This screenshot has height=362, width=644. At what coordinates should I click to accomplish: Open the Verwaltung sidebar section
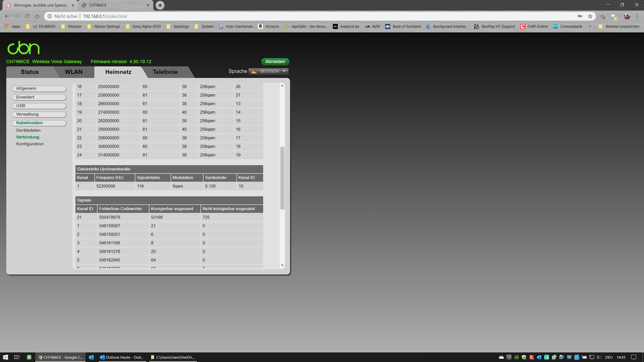pyautogui.click(x=39, y=115)
